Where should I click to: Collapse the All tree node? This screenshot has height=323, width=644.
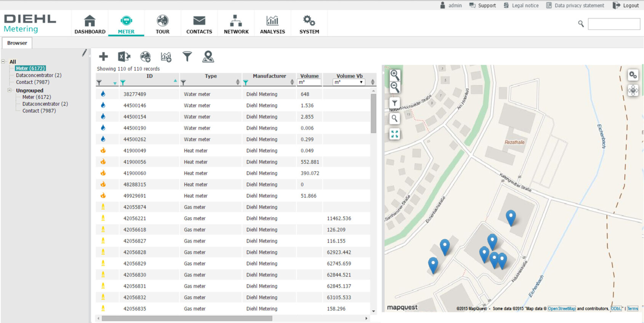3,61
